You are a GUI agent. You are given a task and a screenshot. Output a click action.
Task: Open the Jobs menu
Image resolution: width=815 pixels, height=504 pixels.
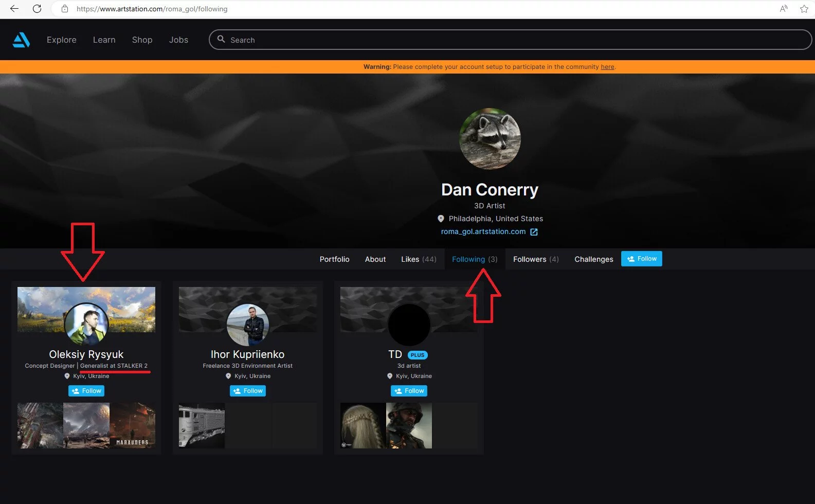(178, 40)
